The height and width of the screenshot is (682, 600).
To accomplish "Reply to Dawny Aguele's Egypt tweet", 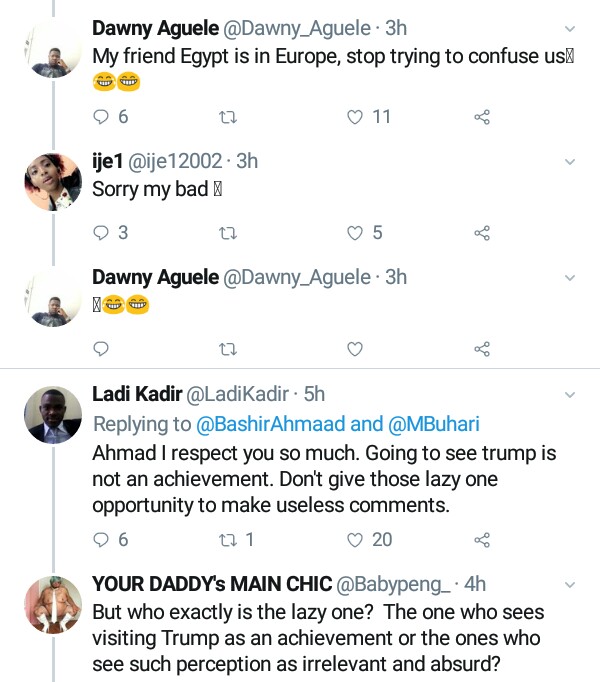I will point(100,117).
